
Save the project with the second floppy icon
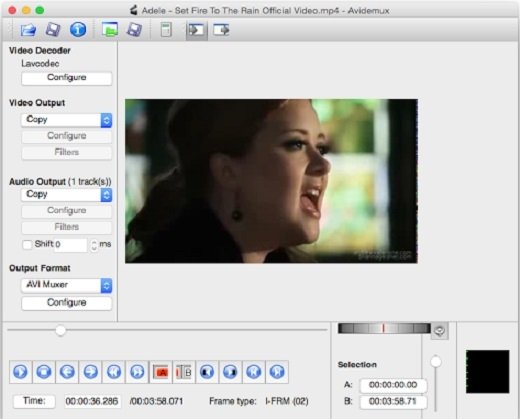[134, 30]
